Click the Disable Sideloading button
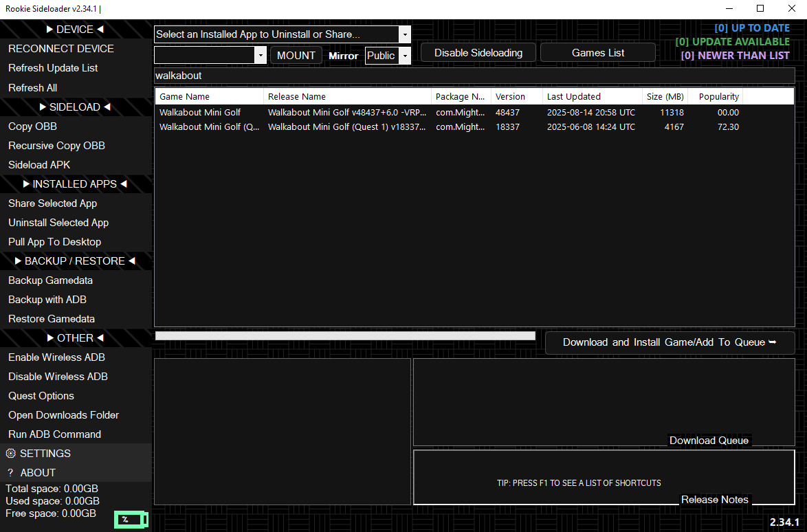 click(478, 52)
